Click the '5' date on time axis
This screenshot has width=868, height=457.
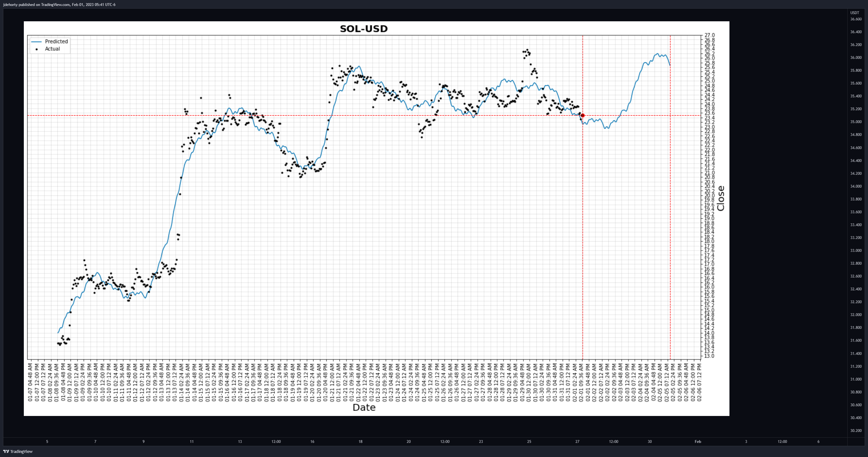click(47, 442)
